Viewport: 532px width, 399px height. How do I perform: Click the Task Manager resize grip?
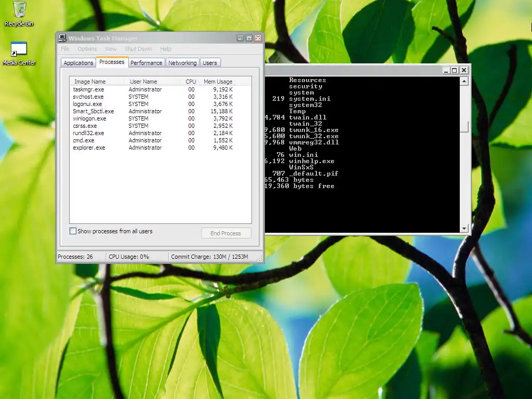pos(260,259)
